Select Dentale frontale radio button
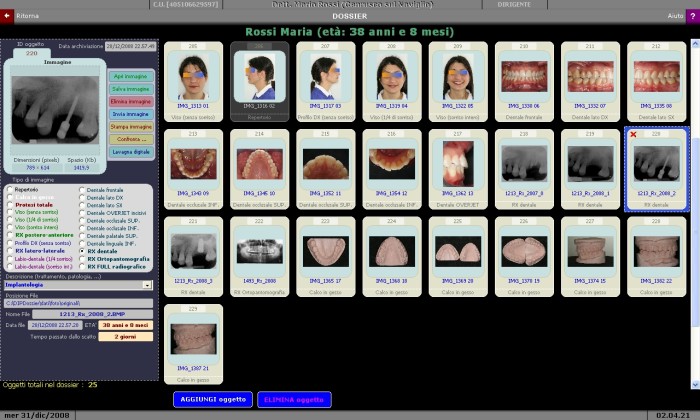The width and height of the screenshot is (700, 420). tap(82, 190)
